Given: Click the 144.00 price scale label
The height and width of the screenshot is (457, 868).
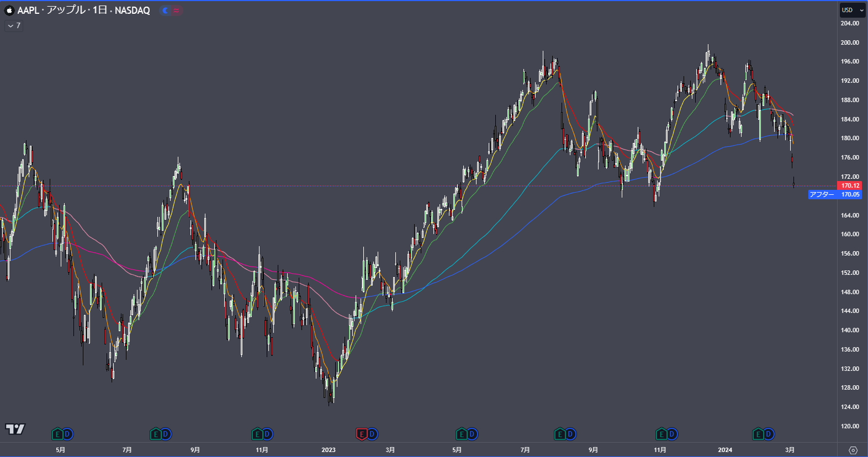Looking at the screenshot, I should pyautogui.click(x=850, y=311).
